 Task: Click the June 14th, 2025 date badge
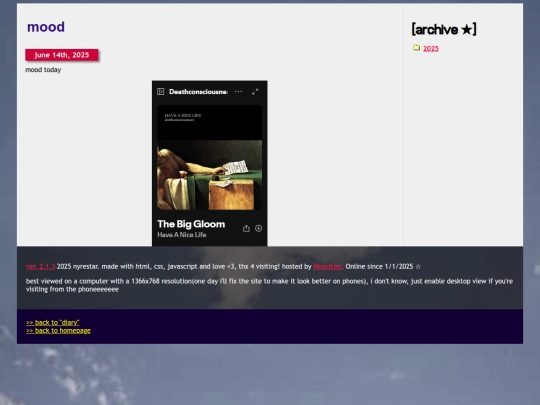(62, 55)
